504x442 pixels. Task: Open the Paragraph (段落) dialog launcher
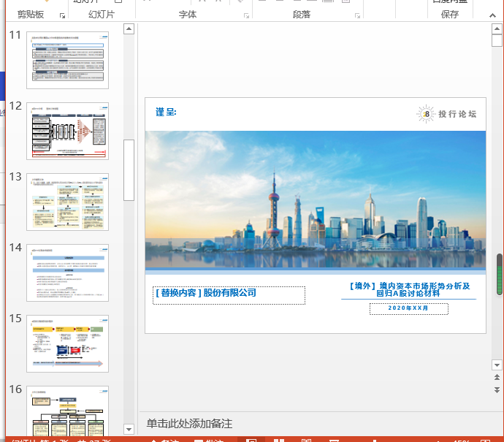point(357,15)
